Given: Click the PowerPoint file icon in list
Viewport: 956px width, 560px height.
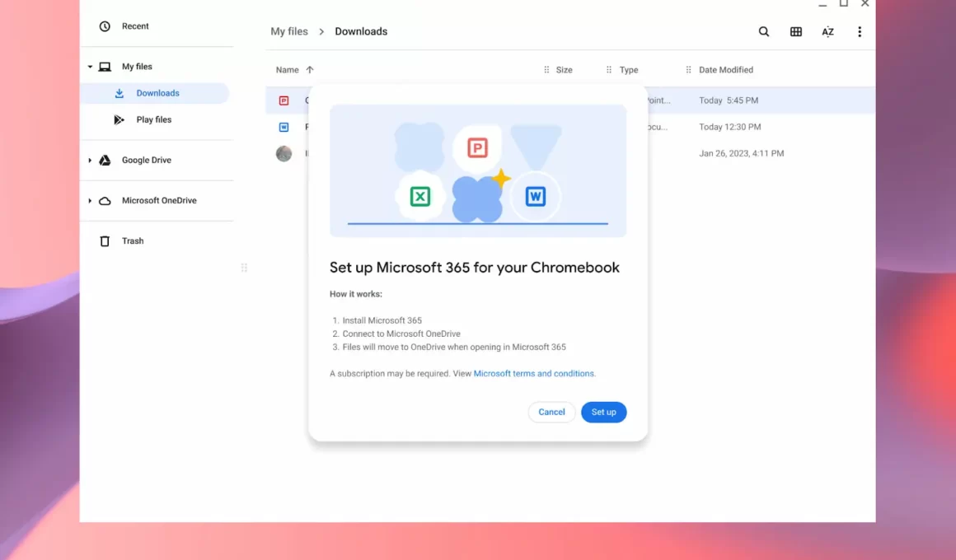Looking at the screenshot, I should tap(284, 100).
